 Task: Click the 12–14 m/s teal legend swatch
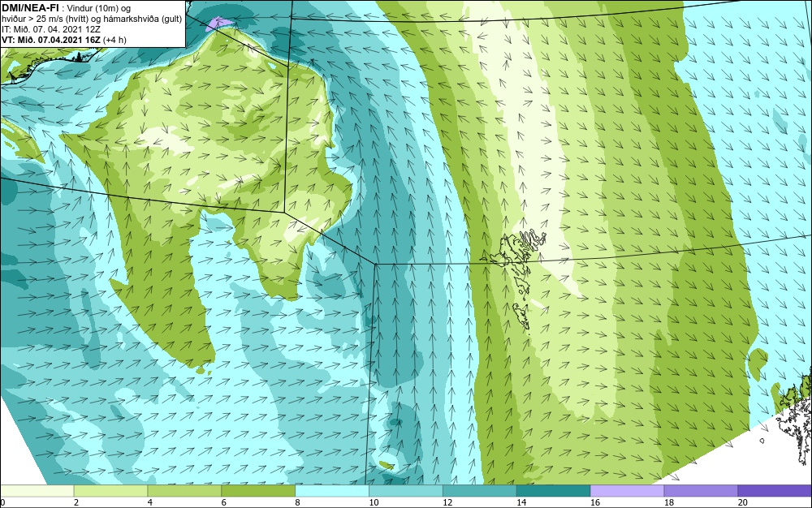coord(480,491)
